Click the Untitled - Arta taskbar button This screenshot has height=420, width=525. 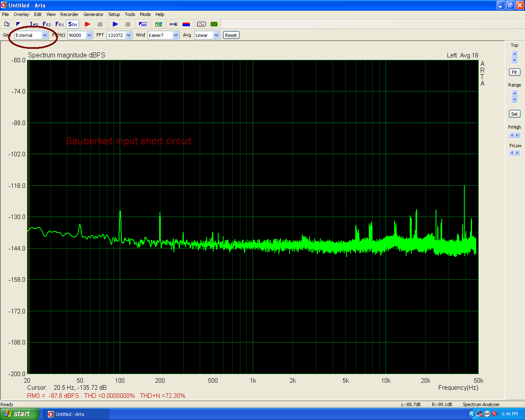pyautogui.click(x=76, y=414)
